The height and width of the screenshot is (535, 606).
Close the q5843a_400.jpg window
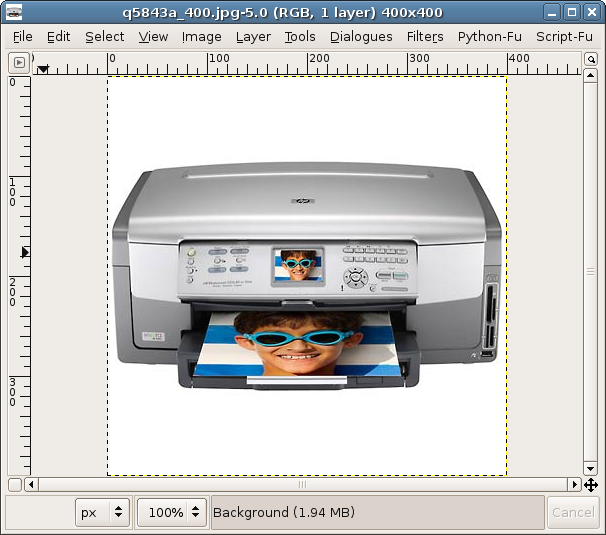coord(591,12)
